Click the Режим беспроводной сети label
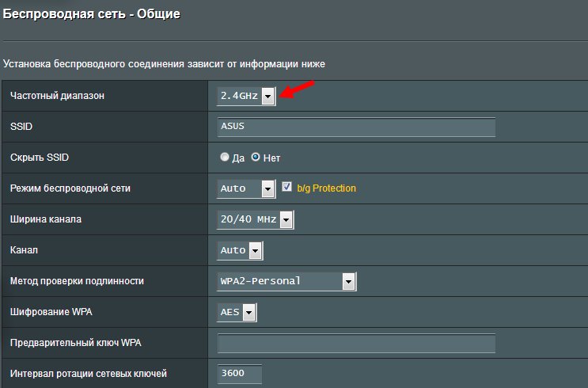This screenshot has width=588, height=388. (x=70, y=188)
